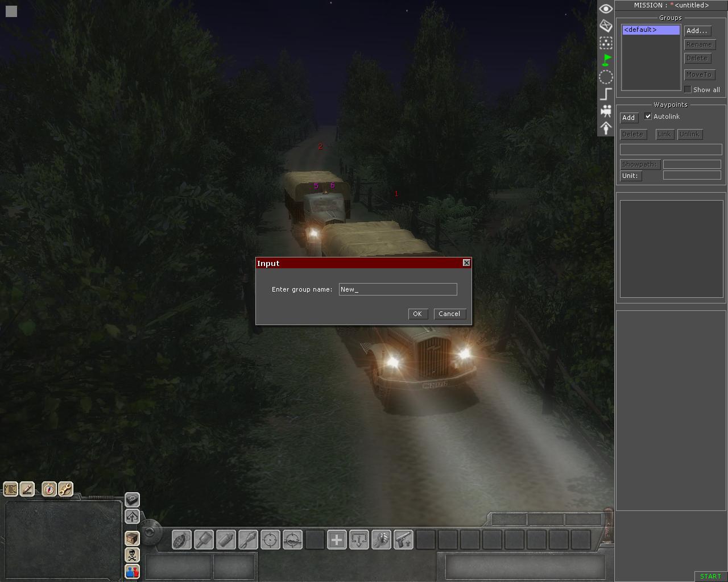Open the pencil edit icon
The height and width of the screenshot is (582, 728).
point(27,489)
